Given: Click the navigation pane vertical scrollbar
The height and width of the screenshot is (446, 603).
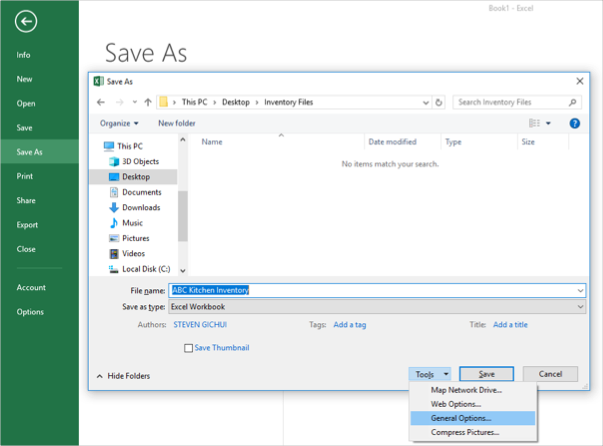Looking at the screenshot, I should [182, 210].
